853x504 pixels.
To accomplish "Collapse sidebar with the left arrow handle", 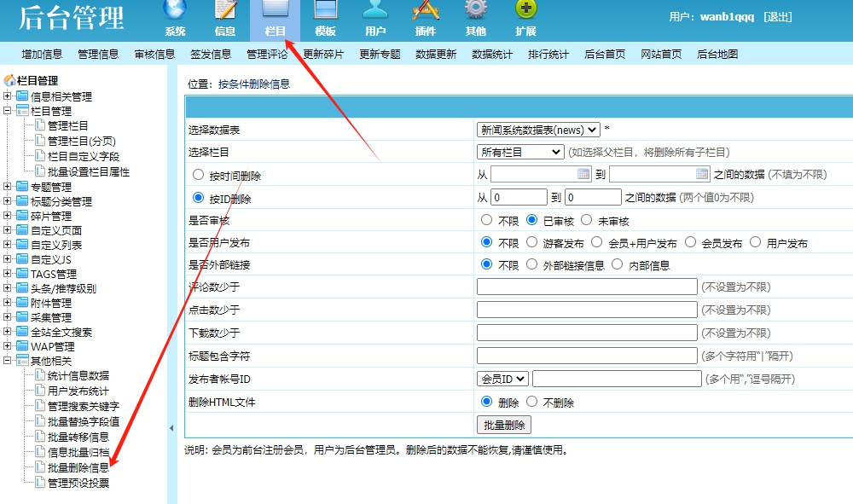I will pos(171,428).
